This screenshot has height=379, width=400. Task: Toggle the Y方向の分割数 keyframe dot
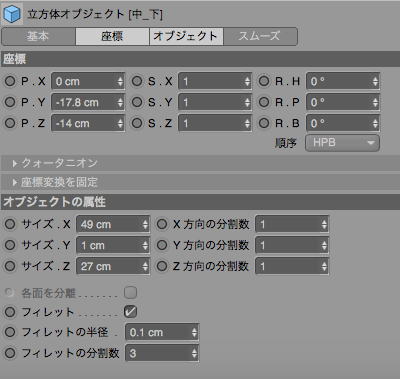162,245
